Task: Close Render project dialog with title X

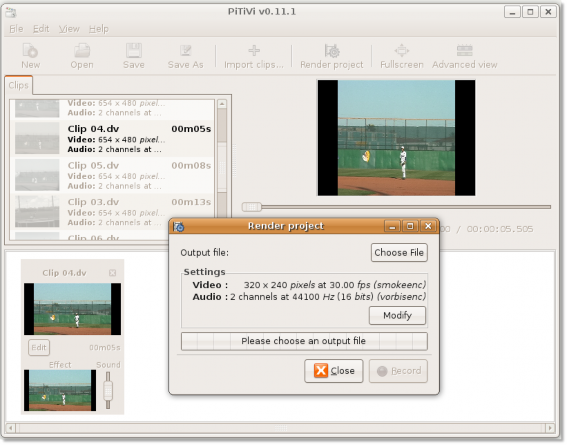Action: click(428, 226)
